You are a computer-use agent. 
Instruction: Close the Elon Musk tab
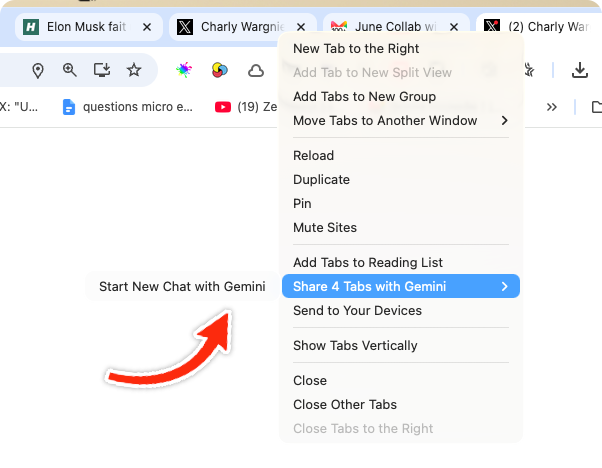click(147, 27)
